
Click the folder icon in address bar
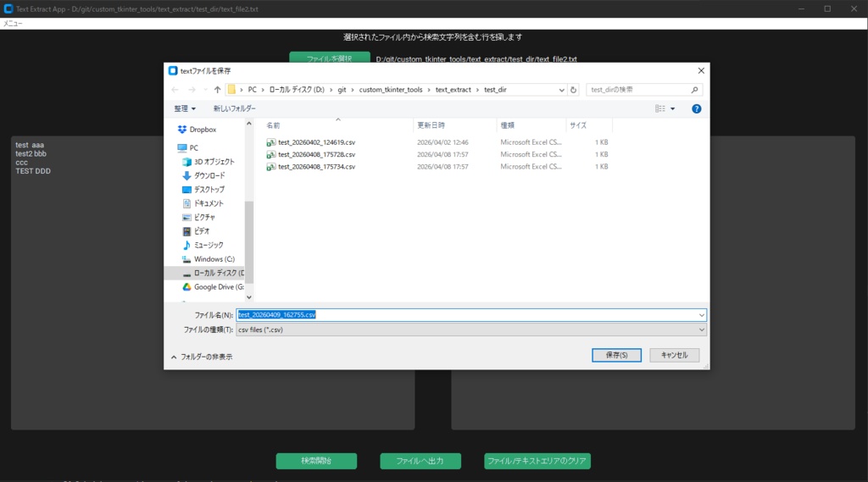coord(232,90)
